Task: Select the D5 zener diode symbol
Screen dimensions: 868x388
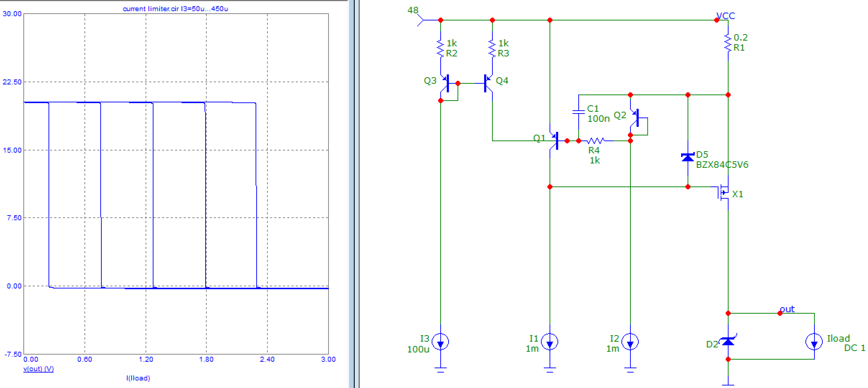Action: pos(688,157)
